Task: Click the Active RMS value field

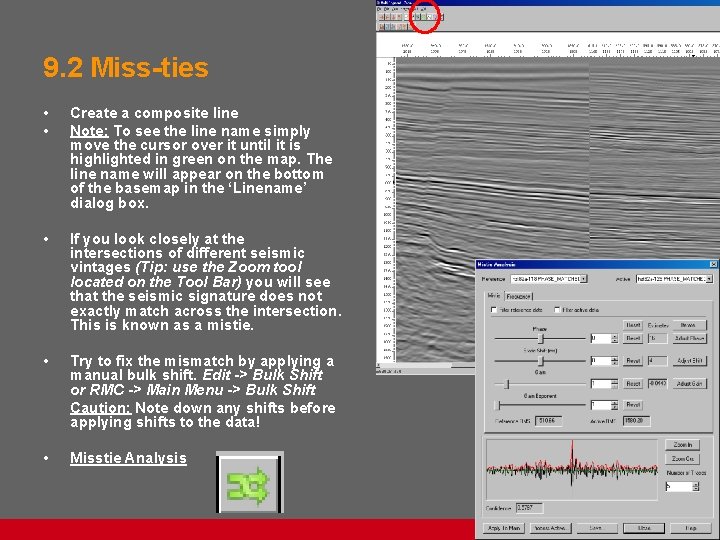Action: click(636, 421)
